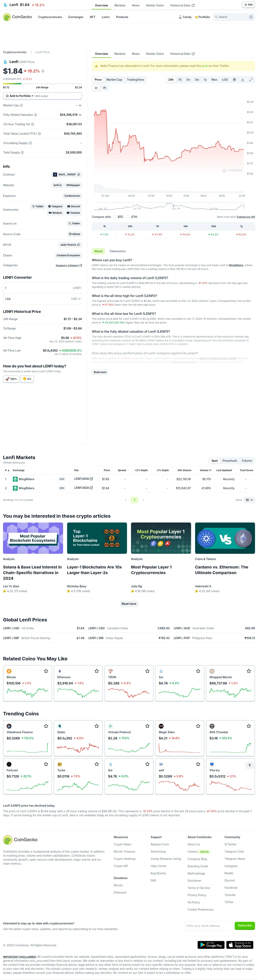258x980 pixels.
Task: Open Exchanges nav menu
Action: pos(76,17)
